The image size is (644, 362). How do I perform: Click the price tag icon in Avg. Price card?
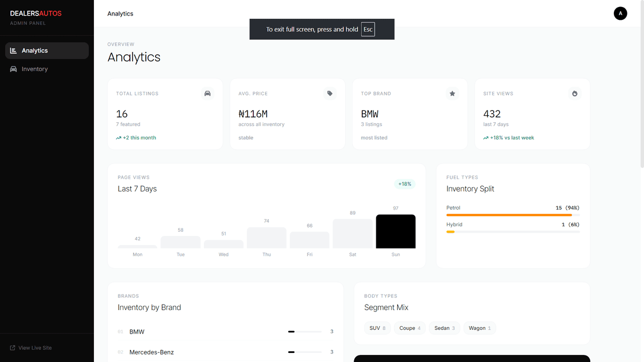(x=330, y=93)
